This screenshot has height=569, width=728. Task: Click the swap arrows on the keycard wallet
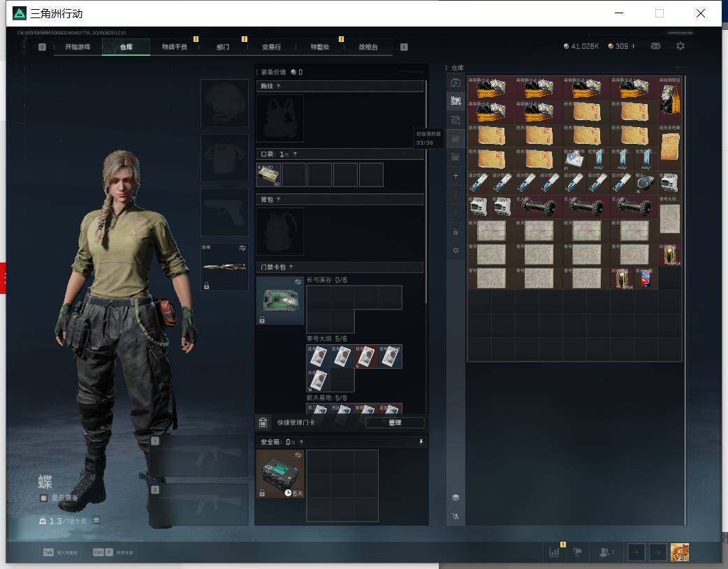coord(298,282)
